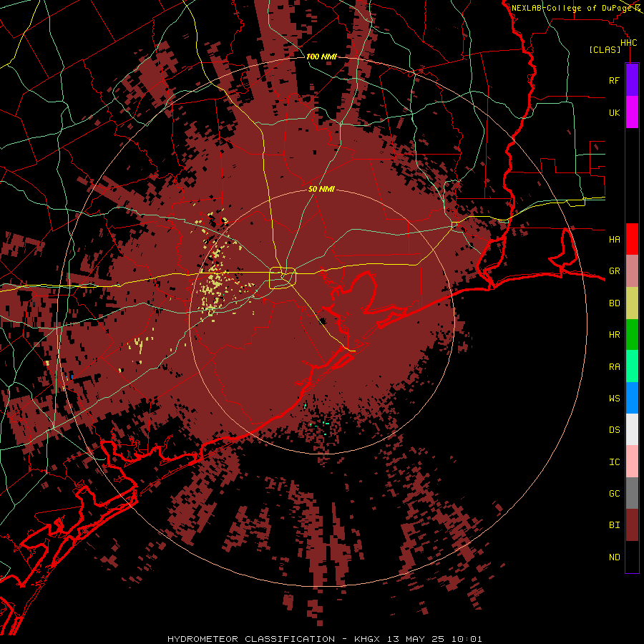Click the 100 NMI range ring label
The width and height of the screenshot is (644, 644).
tap(321, 57)
